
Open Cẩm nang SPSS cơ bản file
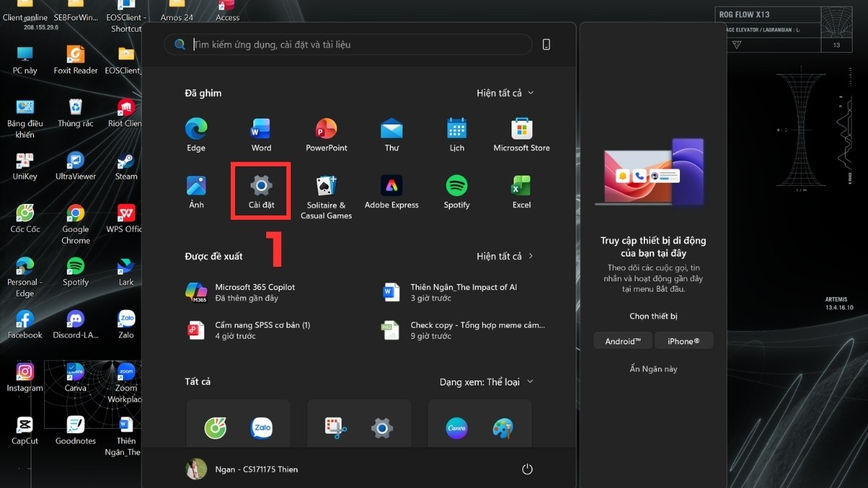[x=262, y=330]
